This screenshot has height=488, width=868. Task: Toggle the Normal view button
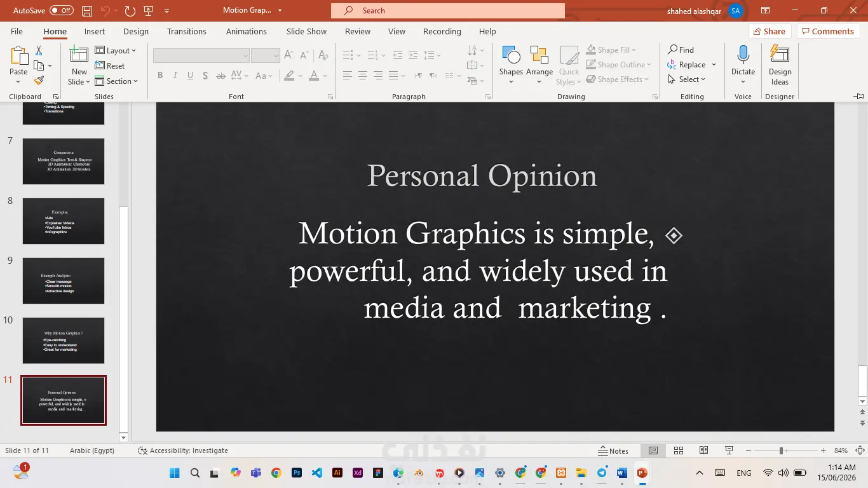point(653,451)
